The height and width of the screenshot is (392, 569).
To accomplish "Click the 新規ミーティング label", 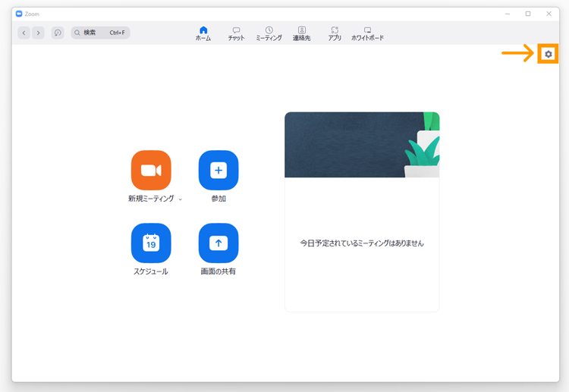I will coord(151,199).
